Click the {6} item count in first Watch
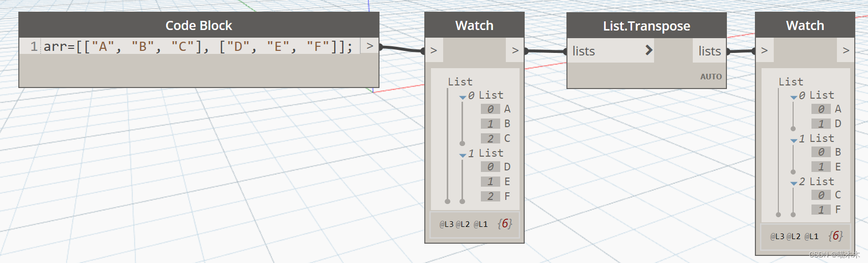 tap(504, 223)
